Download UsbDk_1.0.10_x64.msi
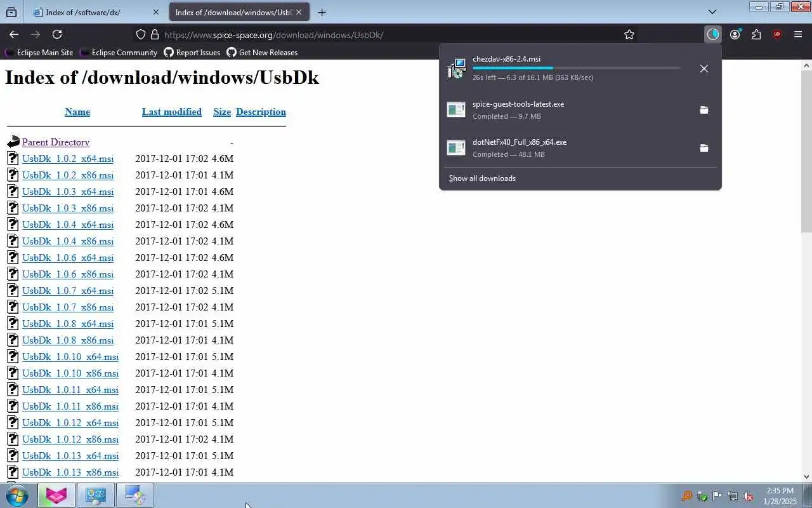Image resolution: width=812 pixels, height=508 pixels. click(x=70, y=357)
